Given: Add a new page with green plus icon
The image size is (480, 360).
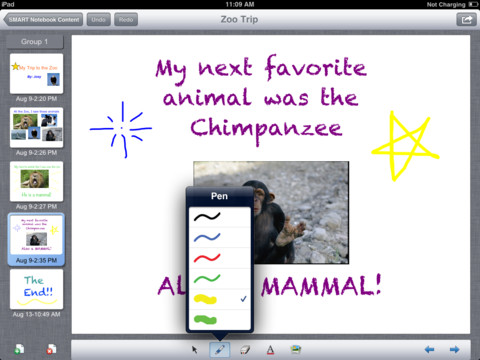Looking at the screenshot, I should coord(19,349).
